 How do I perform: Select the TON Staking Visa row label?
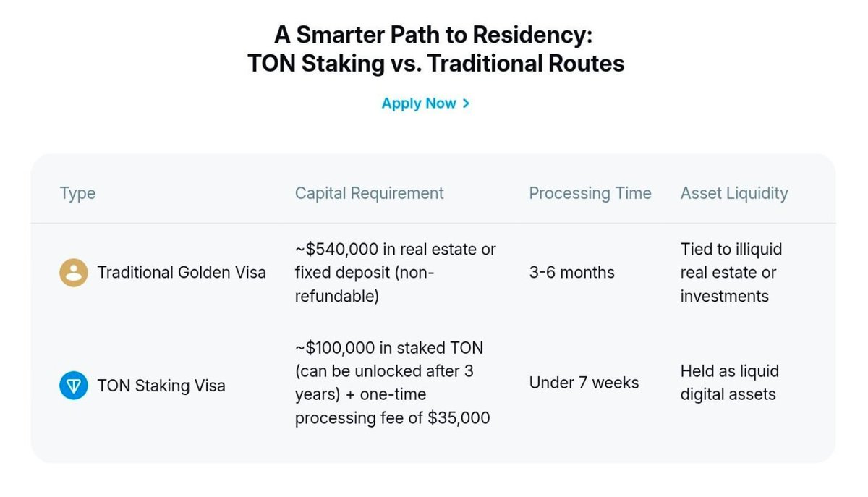click(161, 386)
